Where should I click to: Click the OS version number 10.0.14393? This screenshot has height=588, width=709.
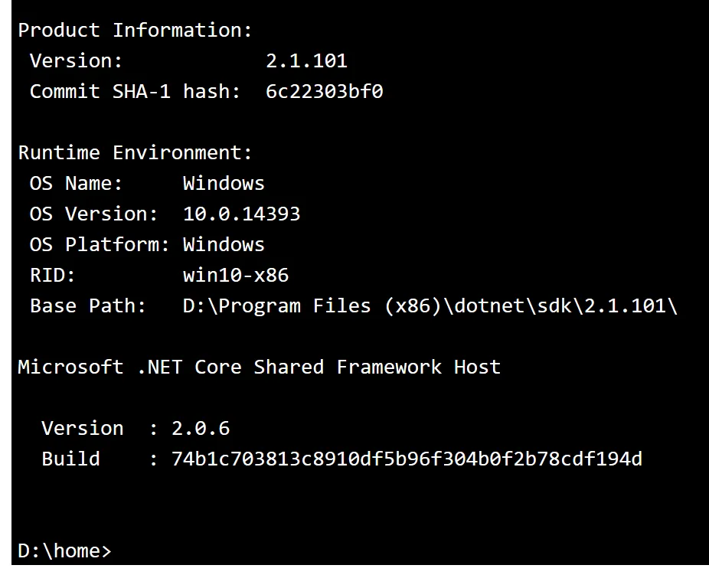click(x=241, y=214)
